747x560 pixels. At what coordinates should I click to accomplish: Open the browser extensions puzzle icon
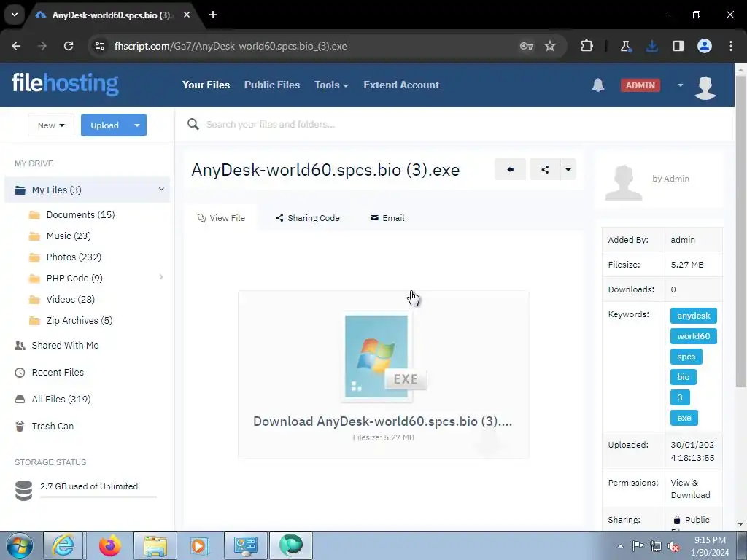click(587, 46)
